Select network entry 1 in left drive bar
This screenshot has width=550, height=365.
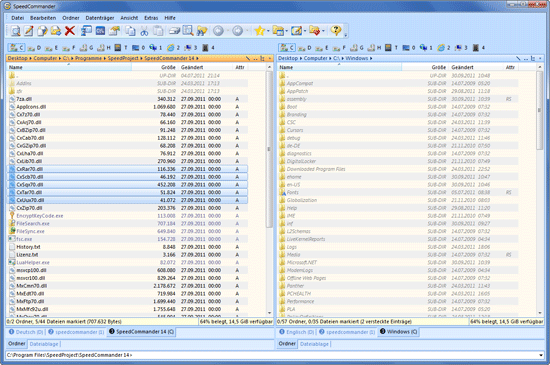click(x=156, y=47)
